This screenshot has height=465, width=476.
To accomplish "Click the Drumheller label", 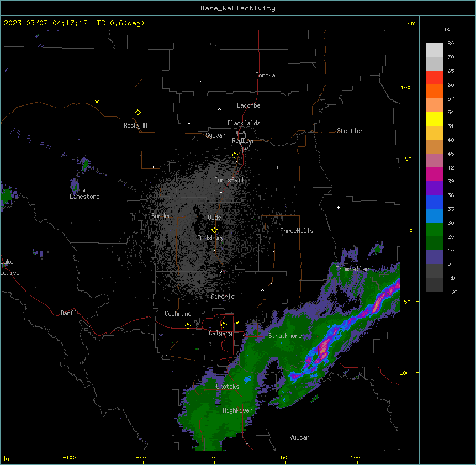I will [x=352, y=269].
